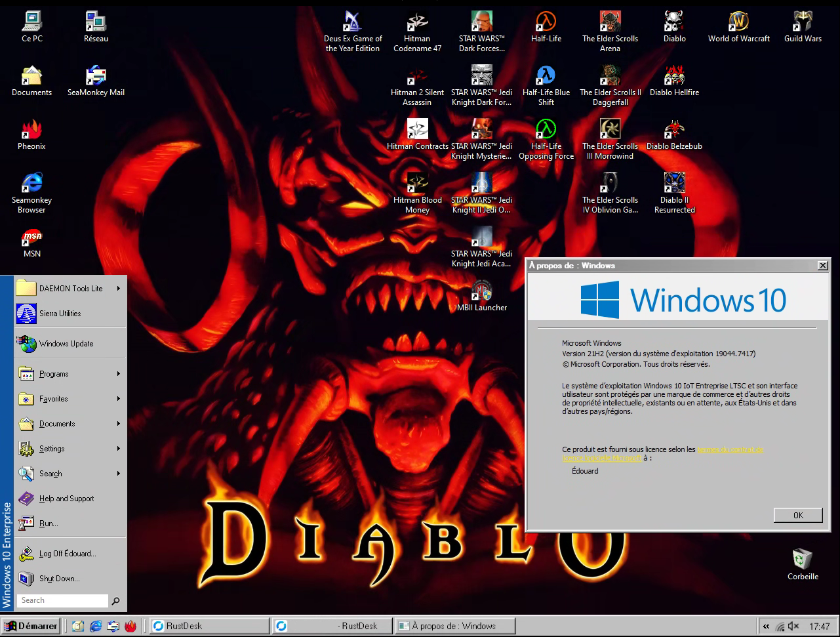
Task: Select the Jedi Knight II Jedi Outcast shortcut
Action: click(x=481, y=193)
